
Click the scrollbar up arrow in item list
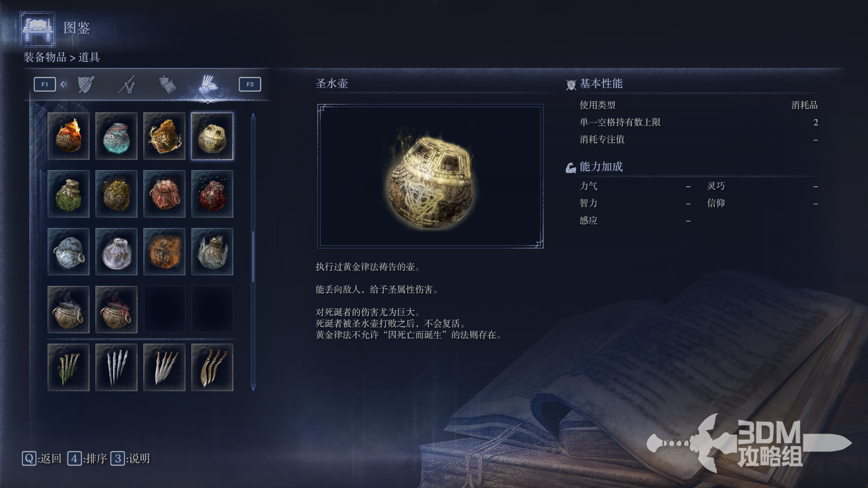[253, 117]
